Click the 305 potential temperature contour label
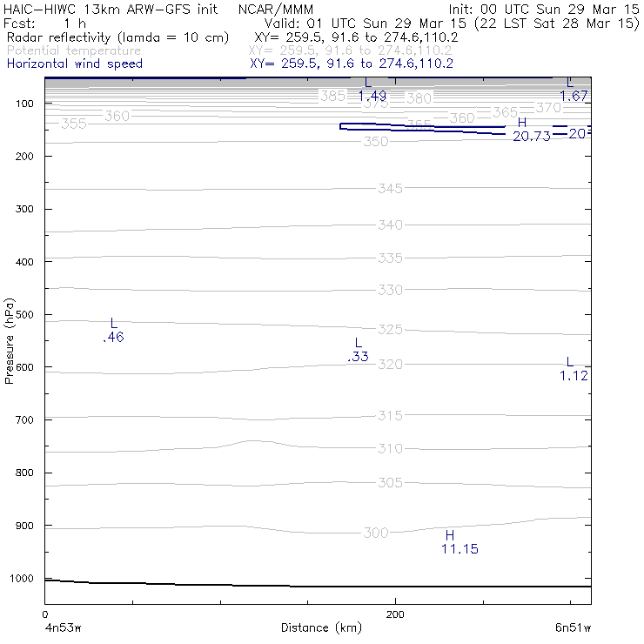The width and height of the screenshot is (644, 644). 390,482
